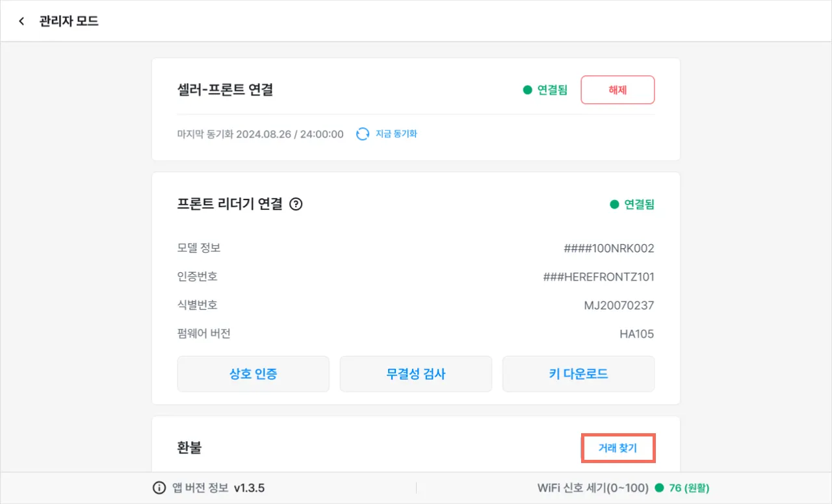The height and width of the screenshot is (504, 832).
Task: Start the 무결성 검사 check
Action: coord(416,373)
